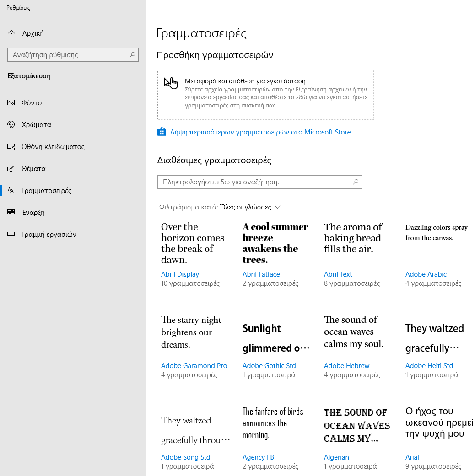Click Adobe Garamond preview 'The starry night'
This screenshot has height=476, width=475.
point(191,332)
